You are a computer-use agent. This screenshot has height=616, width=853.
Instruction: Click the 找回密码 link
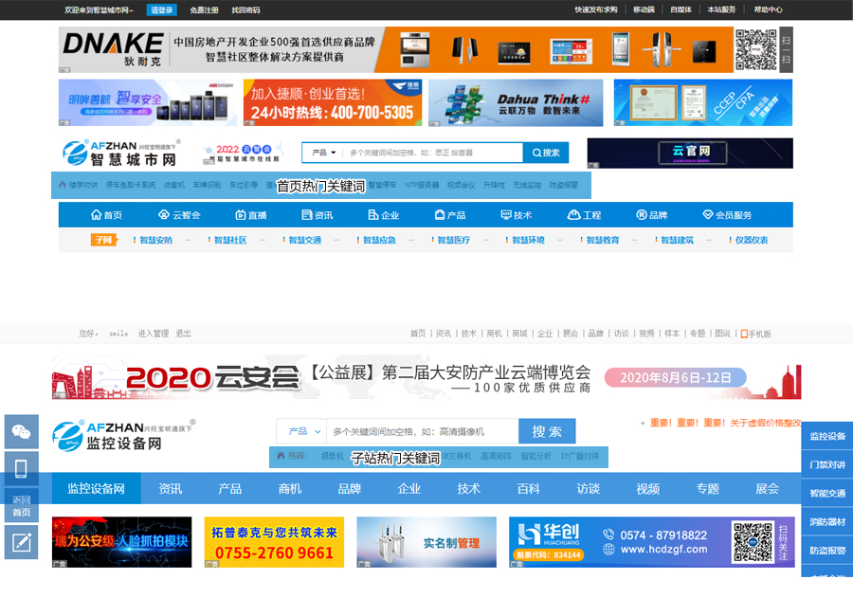click(245, 9)
